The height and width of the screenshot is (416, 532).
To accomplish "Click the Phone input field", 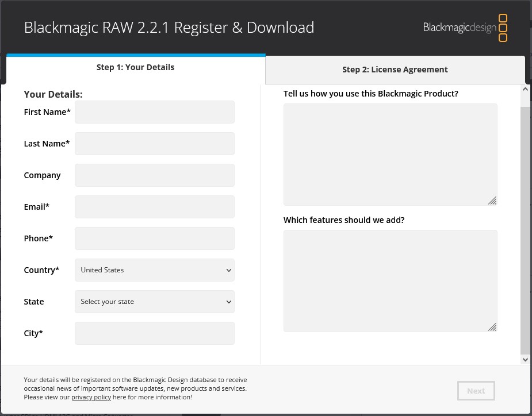I will pos(154,238).
